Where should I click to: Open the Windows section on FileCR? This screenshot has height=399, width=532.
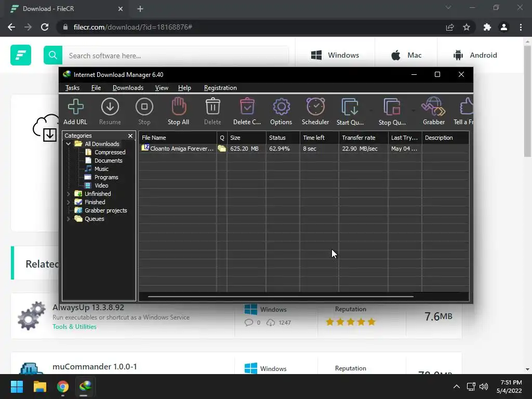pos(335,55)
